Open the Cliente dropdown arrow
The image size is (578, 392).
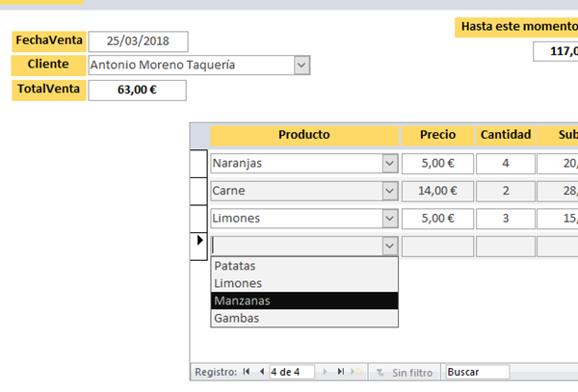302,65
